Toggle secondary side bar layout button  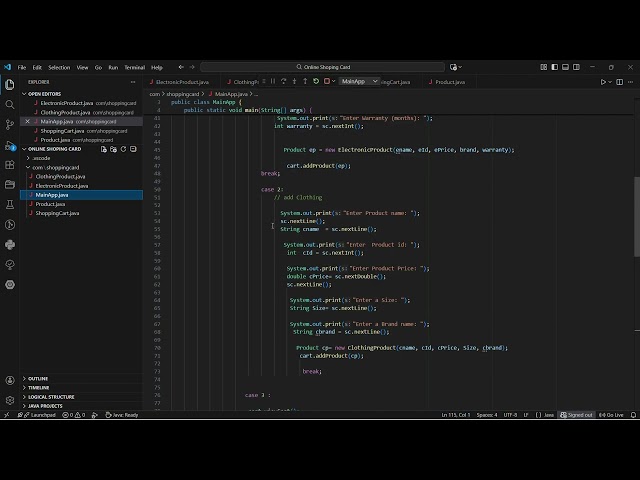[x=576, y=67]
